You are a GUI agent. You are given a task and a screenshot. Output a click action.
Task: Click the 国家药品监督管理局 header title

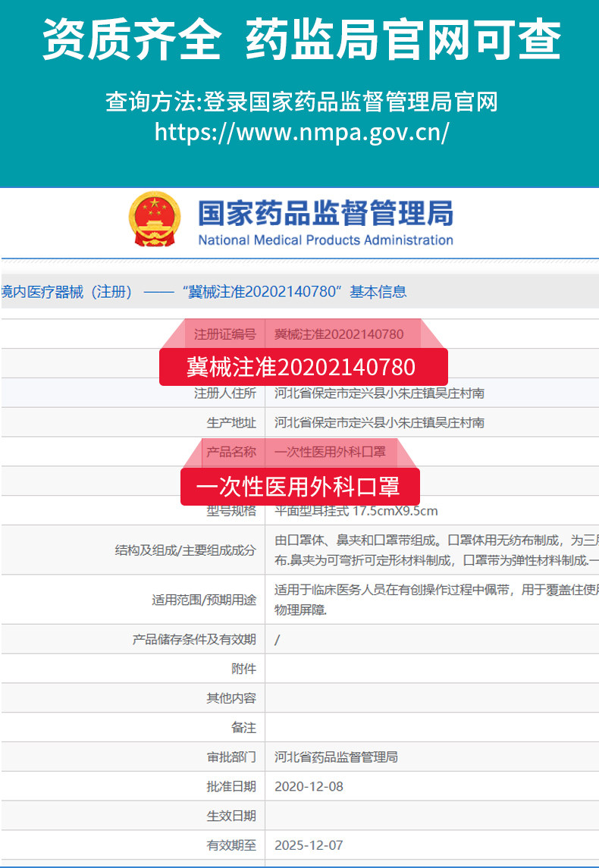pos(325,213)
